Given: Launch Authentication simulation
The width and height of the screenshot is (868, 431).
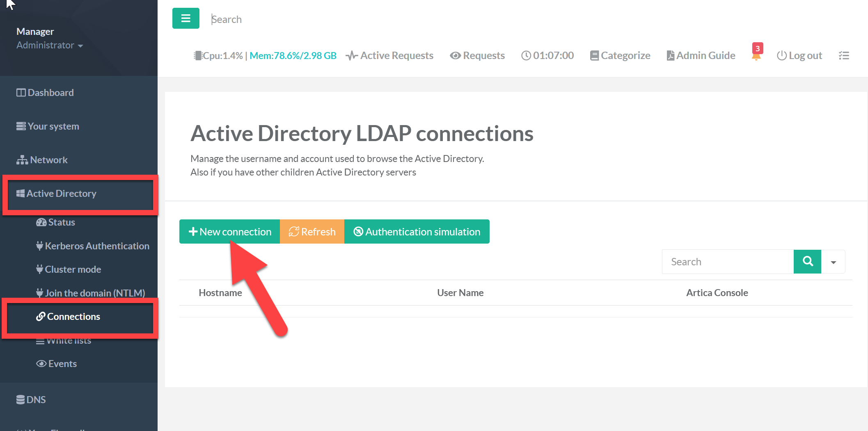Looking at the screenshot, I should pyautogui.click(x=417, y=232).
